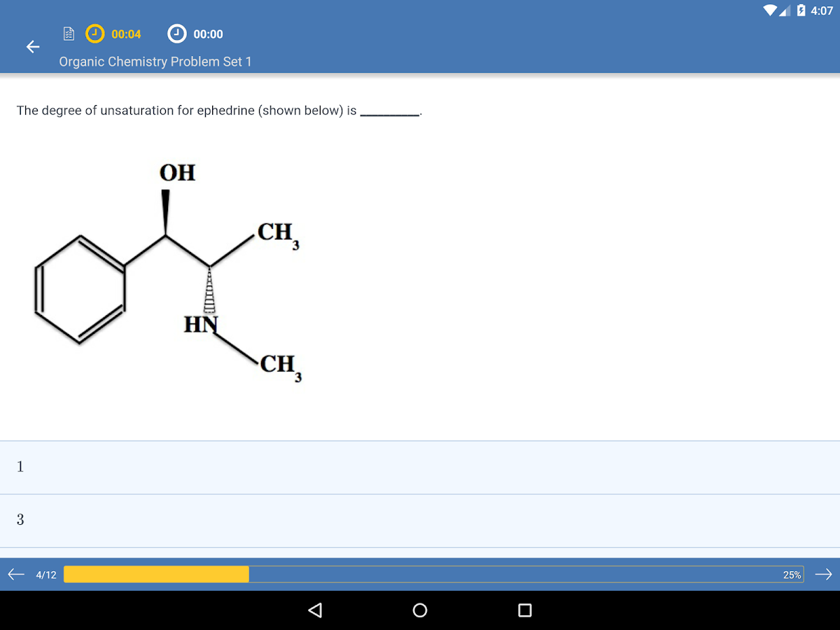This screenshot has height=630, width=840.
Task: Tap the 4/12 question counter
Action: click(46, 574)
